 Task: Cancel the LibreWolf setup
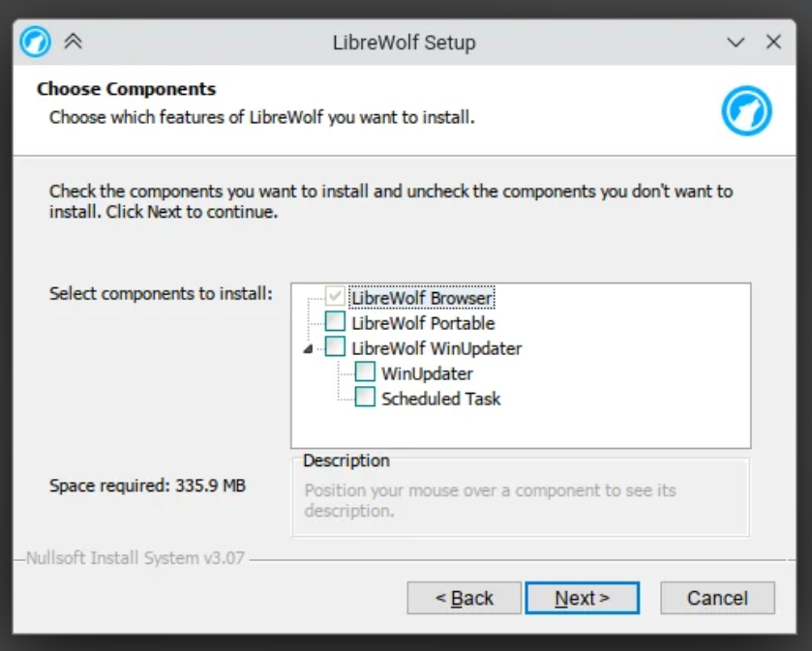tap(717, 598)
